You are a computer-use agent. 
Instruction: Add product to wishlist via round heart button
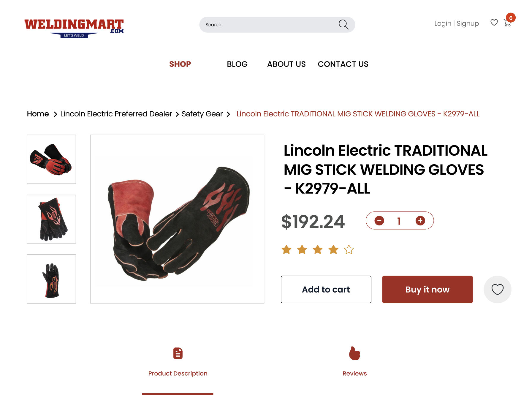tap(497, 289)
